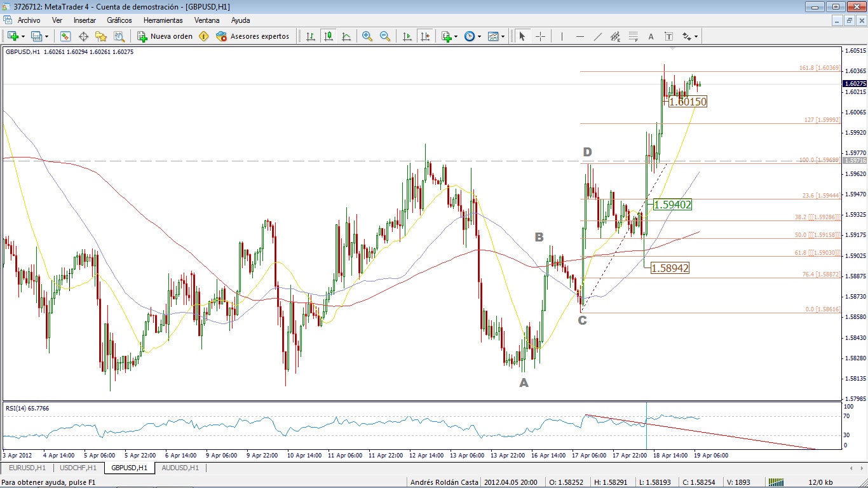Open the Ayuda menu
This screenshot has height=488, width=868.
[240, 20]
